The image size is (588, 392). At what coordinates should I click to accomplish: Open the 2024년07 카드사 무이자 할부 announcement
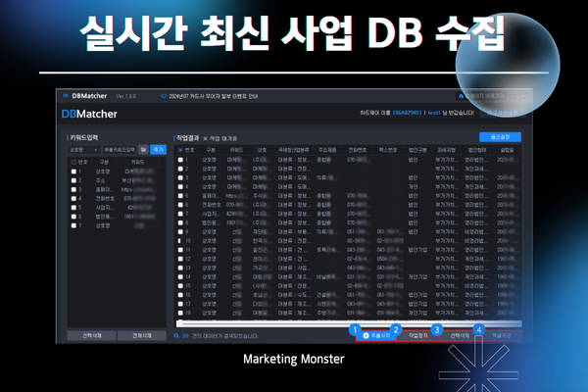[x=213, y=96]
